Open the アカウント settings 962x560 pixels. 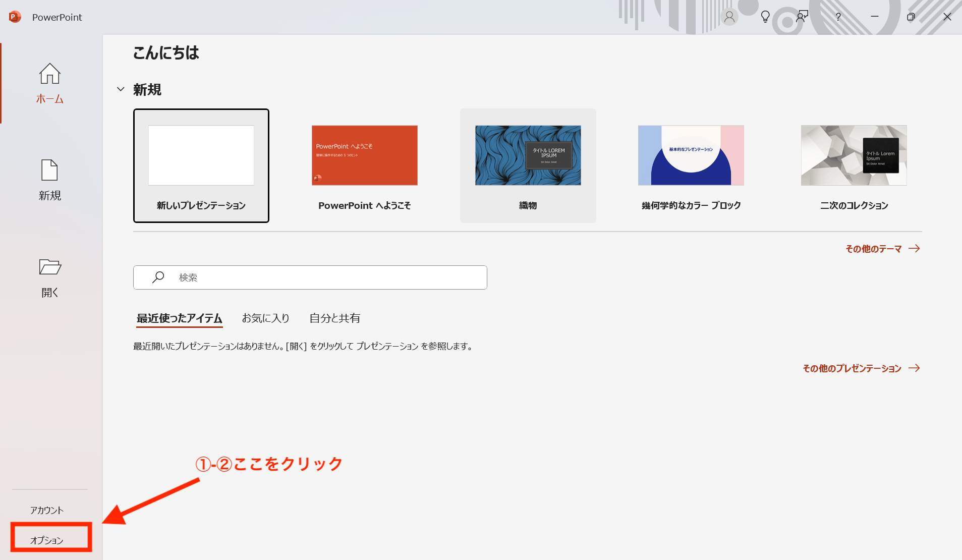coord(46,510)
